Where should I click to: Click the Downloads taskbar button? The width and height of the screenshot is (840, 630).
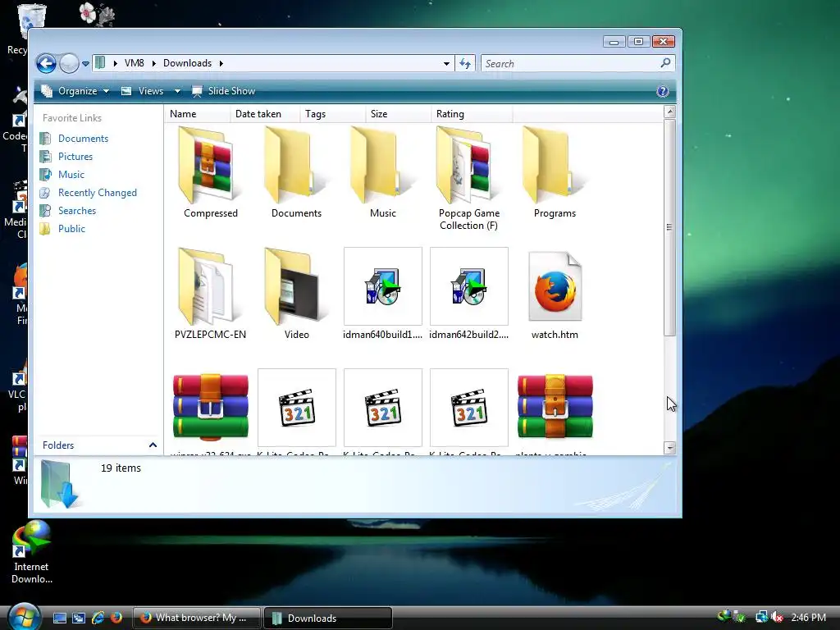[328, 618]
